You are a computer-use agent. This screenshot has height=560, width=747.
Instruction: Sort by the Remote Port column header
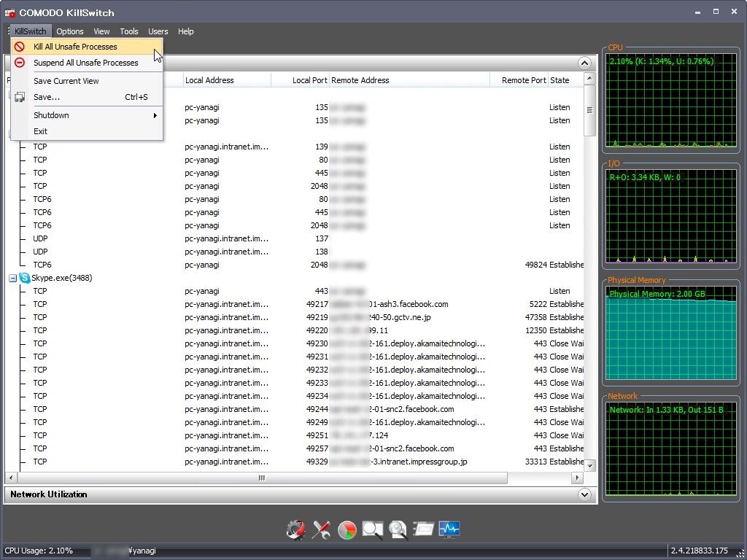tap(519, 80)
